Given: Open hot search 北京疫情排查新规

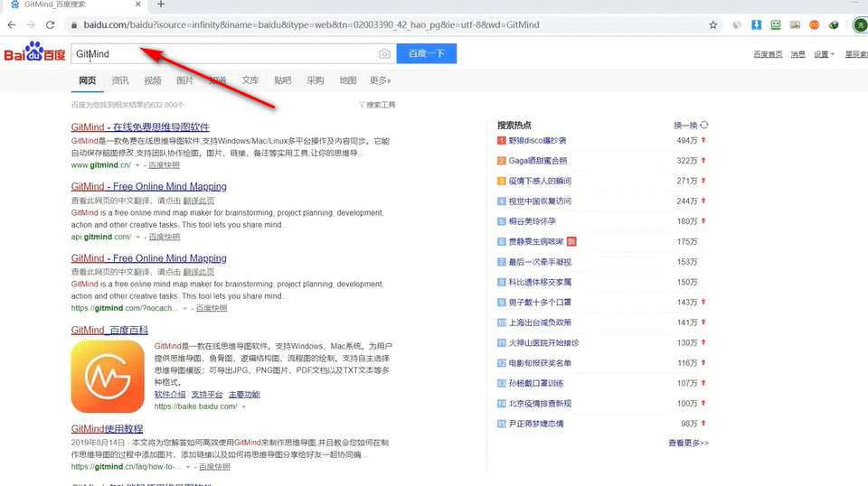Looking at the screenshot, I should (x=540, y=404).
